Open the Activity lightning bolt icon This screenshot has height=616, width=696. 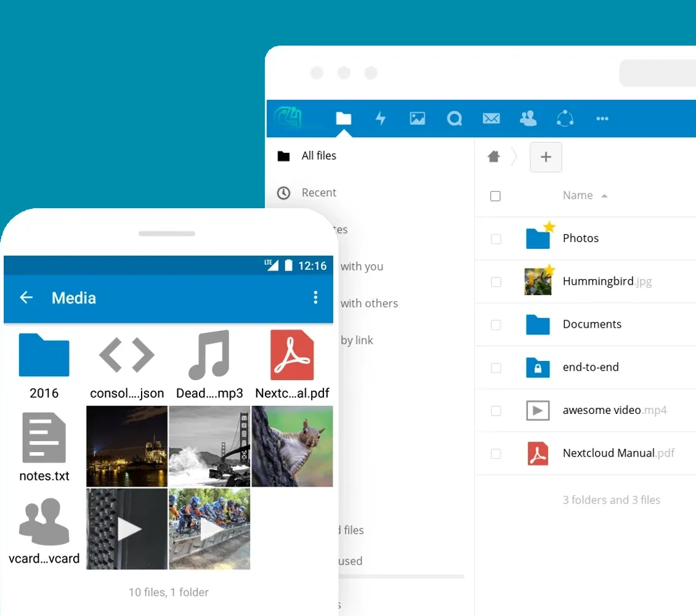[x=381, y=118]
